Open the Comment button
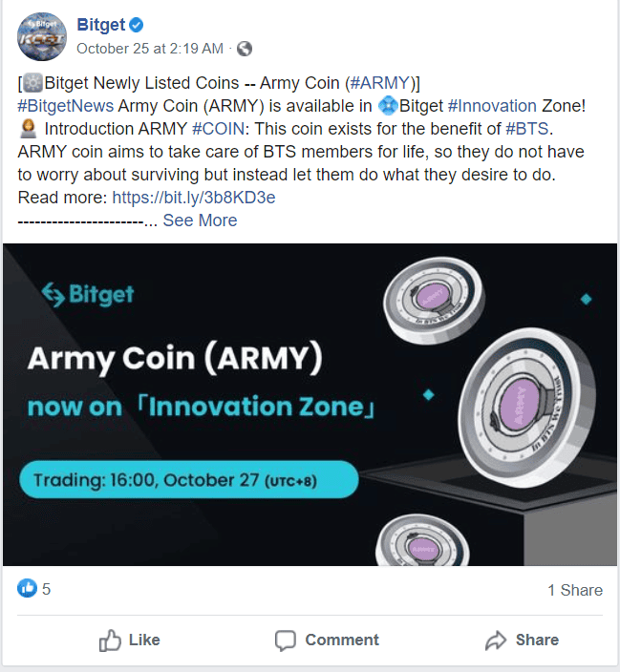This screenshot has height=672, width=620. click(327, 640)
